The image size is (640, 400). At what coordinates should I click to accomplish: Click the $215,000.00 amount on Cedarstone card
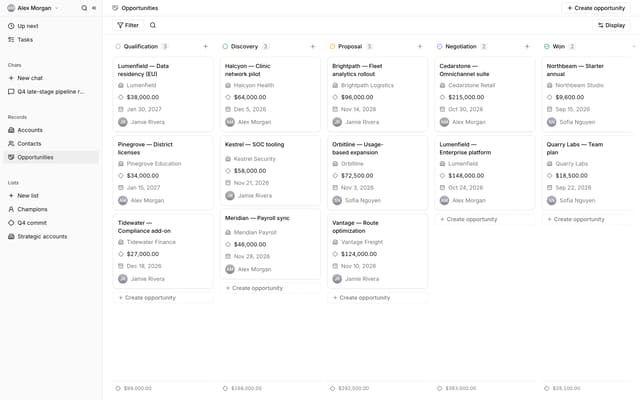(x=466, y=97)
